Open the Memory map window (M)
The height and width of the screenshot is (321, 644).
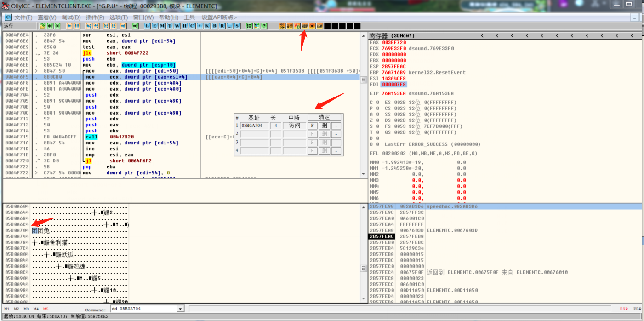pyautogui.click(x=162, y=26)
